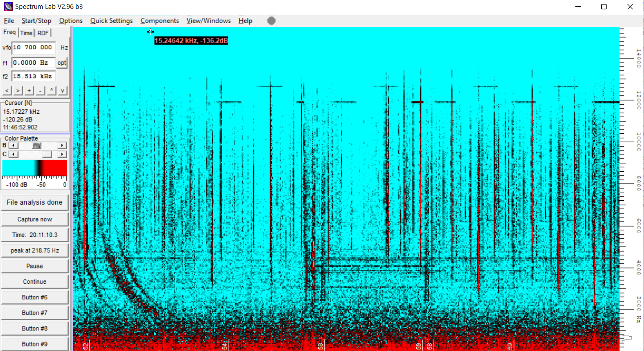
Task: Switch to the Freq tab
Action: click(x=9, y=32)
